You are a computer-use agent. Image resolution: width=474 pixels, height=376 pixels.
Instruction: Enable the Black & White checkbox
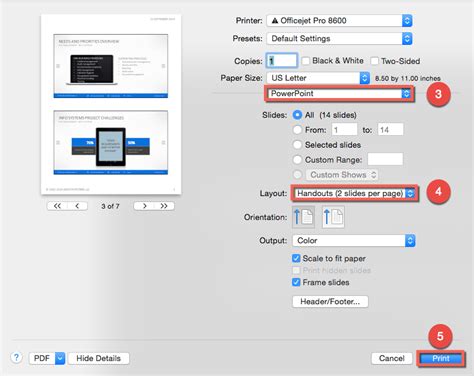click(x=305, y=61)
